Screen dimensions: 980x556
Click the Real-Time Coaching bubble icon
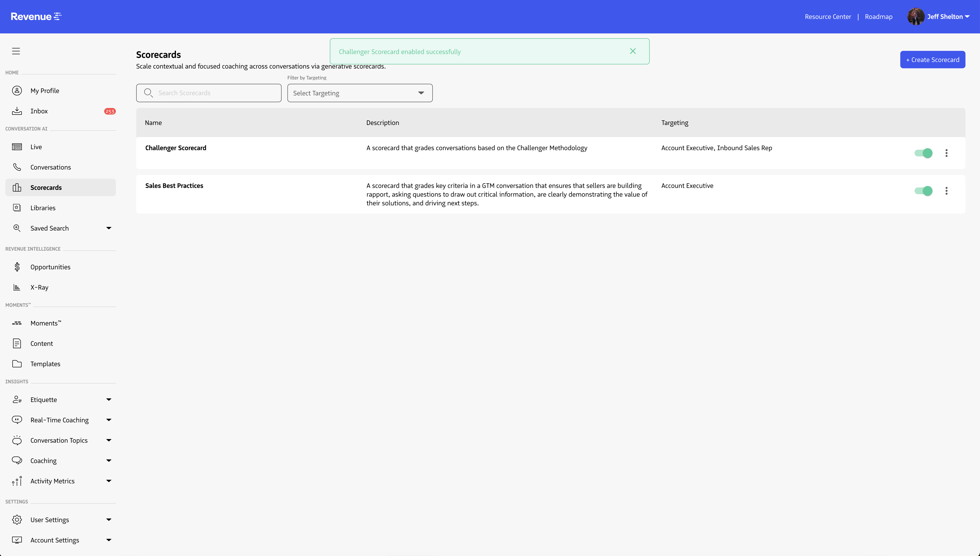17,420
